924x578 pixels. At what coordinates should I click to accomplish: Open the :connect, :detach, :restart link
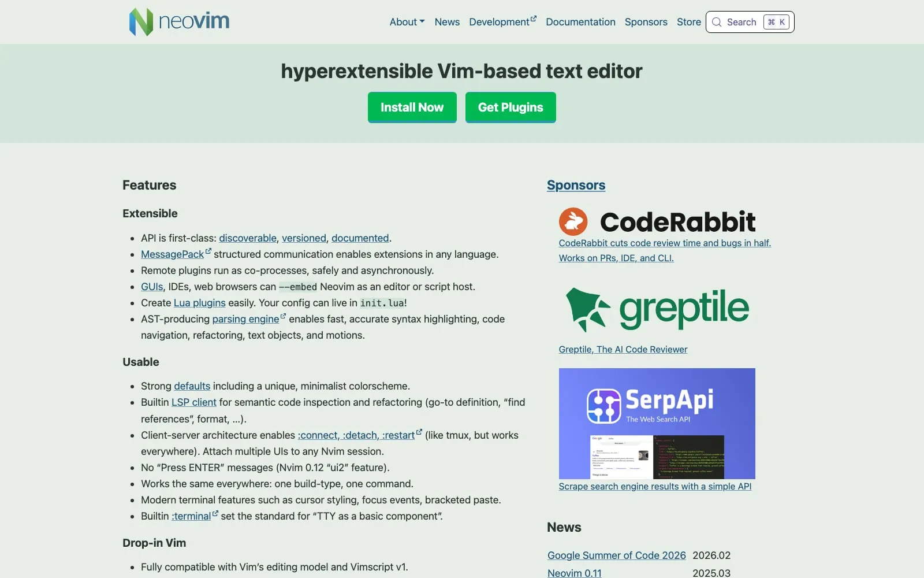pos(356,435)
